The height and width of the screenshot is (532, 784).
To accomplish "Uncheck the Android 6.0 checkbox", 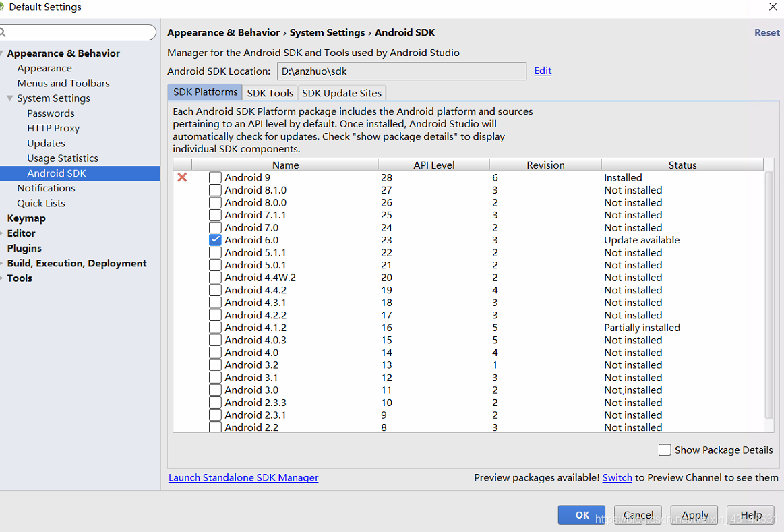I will coord(216,240).
